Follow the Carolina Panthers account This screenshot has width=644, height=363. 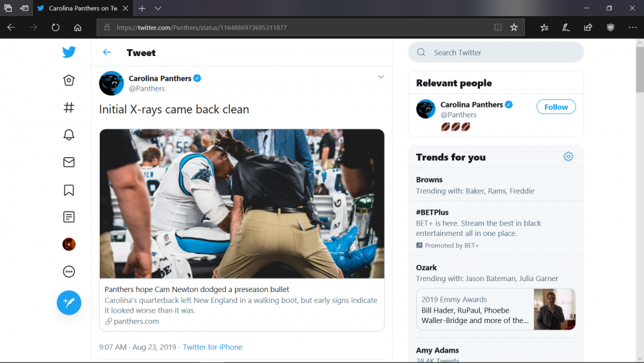tap(556, 107)
